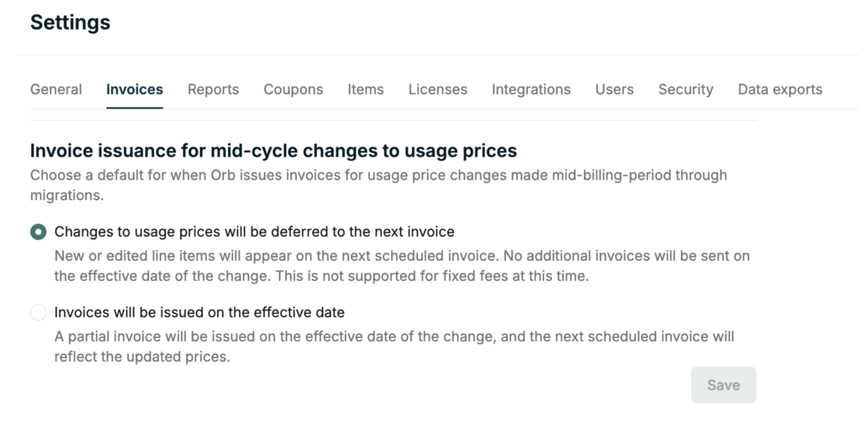This screenshot has width=868, height=424.
Task: Open the Reports tab
Action: click(x=213, y=89)
